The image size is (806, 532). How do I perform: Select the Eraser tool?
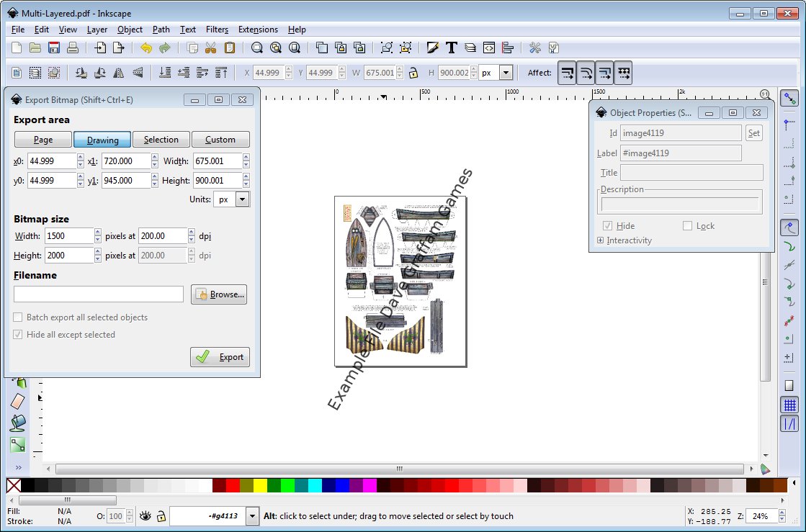[x=18, y=402]
